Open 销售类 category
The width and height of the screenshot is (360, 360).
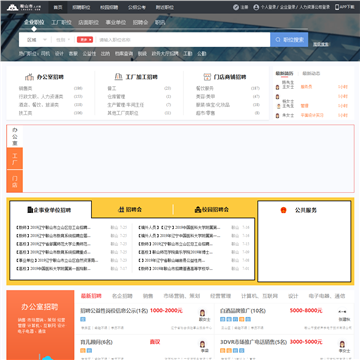26,88
